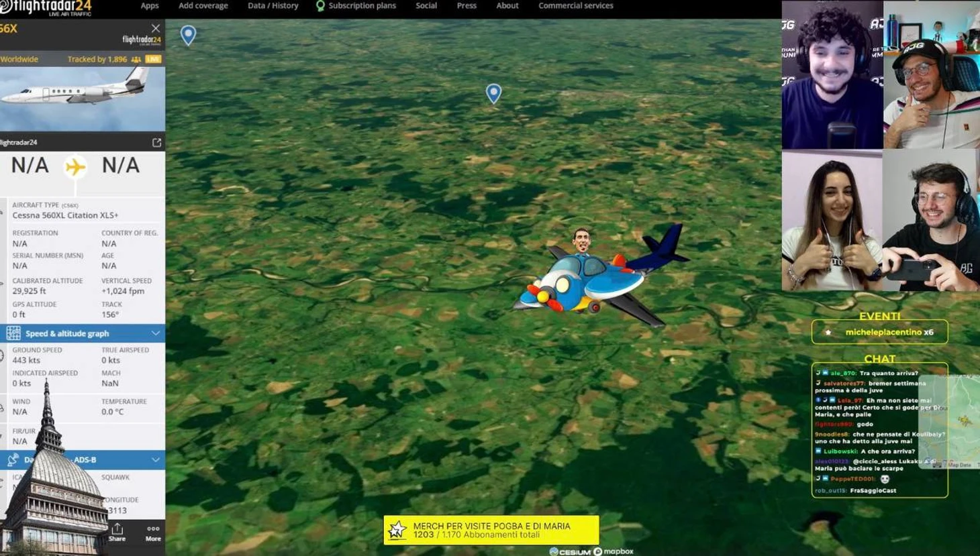
Task: Click the Speed & altitude graph icon
Action: [13, 333]
